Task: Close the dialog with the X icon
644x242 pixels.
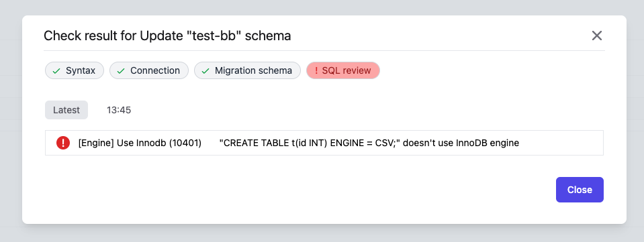Action: (596, 36)
